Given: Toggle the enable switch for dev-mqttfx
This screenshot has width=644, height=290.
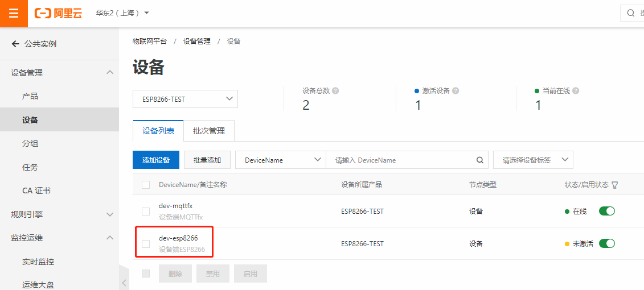Looking at the screenshot, I should (x=607, y=211).
